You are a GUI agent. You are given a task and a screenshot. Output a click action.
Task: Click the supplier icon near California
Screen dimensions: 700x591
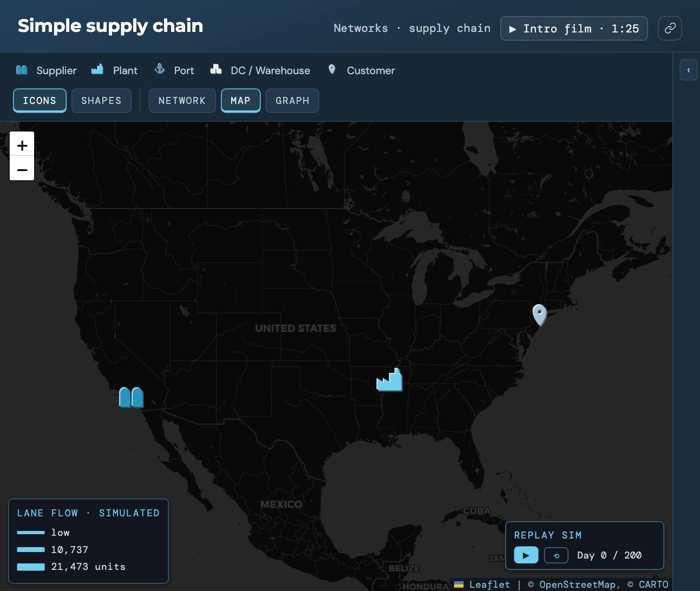pyautogui.click(x=131, y=397)
